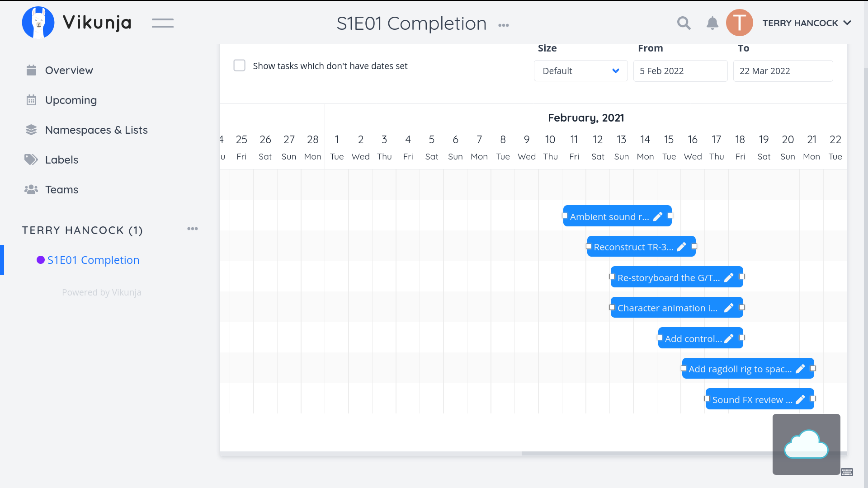The image size is (868, 488).
Task: Expand the Terry Hancock user menu
Action: pyautogui.click(x=807, y=23)
